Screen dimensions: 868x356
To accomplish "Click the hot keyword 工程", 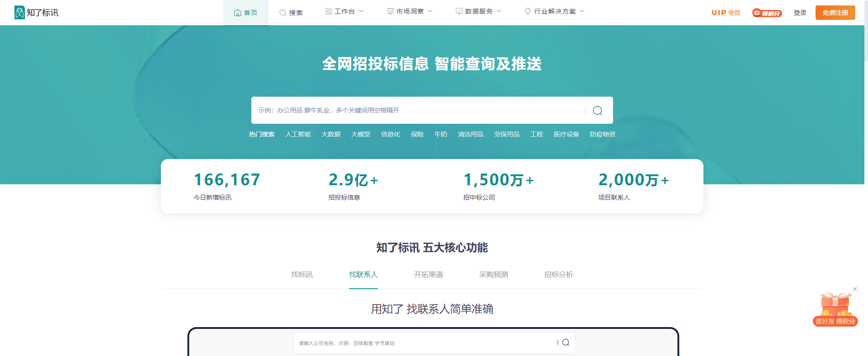I will point(537,134).
